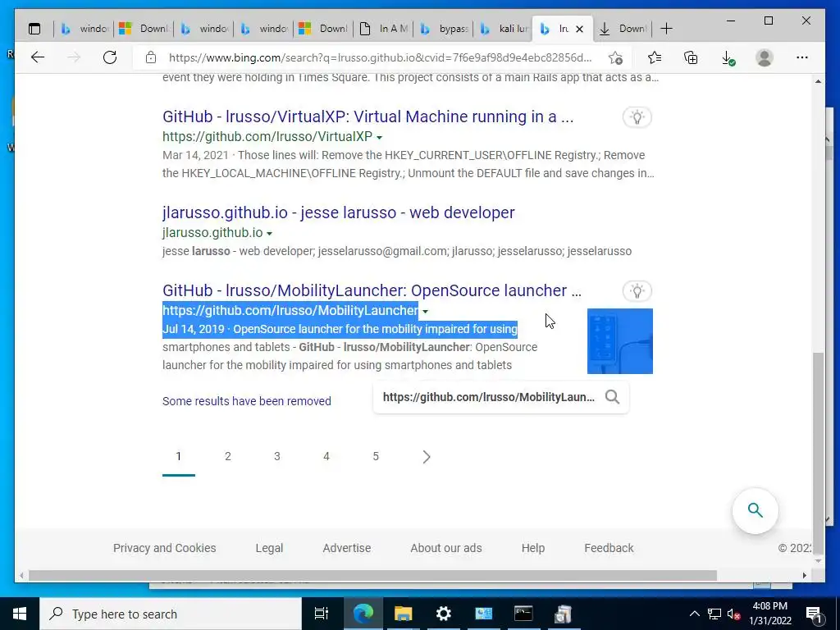Open Settings gear on the taskbar
This screenshot has width=840, height=630.
tap(443, 614)
